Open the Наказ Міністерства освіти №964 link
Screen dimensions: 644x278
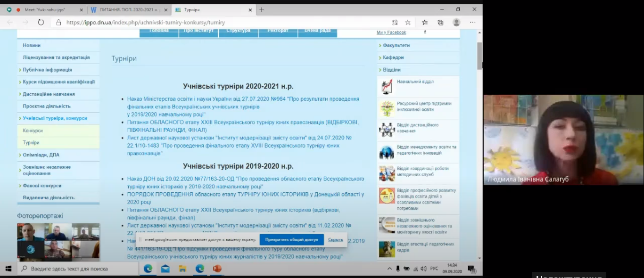(x=243, y=106)
